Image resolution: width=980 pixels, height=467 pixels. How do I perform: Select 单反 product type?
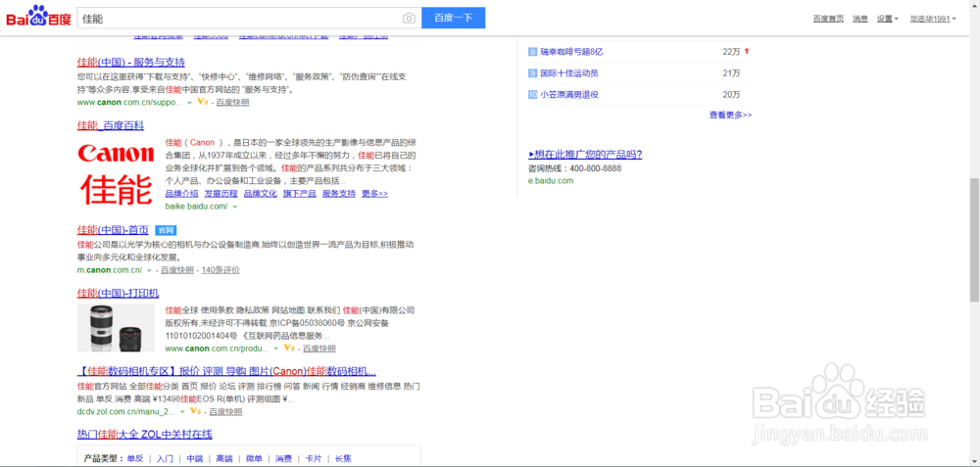(x=135, y=458)
